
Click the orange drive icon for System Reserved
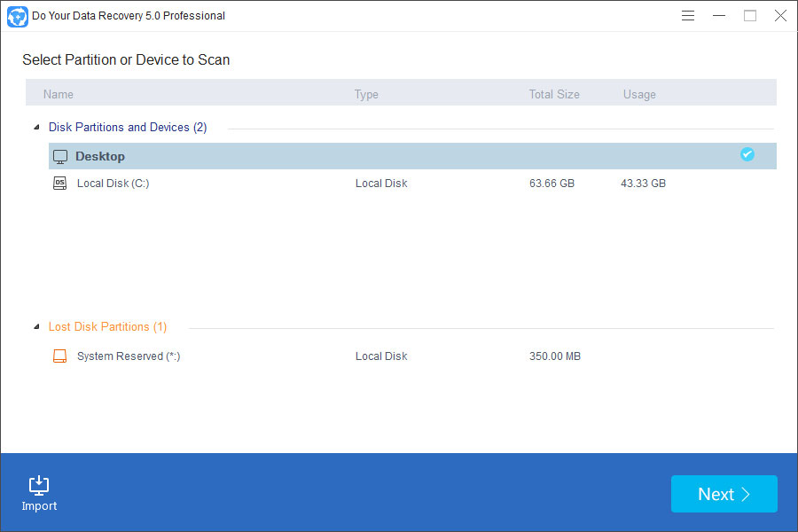tap(60, 356)
